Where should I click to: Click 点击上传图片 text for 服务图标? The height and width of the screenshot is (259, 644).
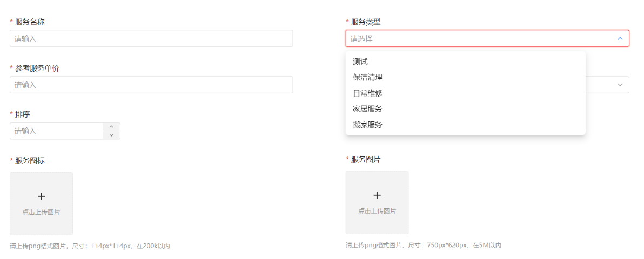point(41,213)
